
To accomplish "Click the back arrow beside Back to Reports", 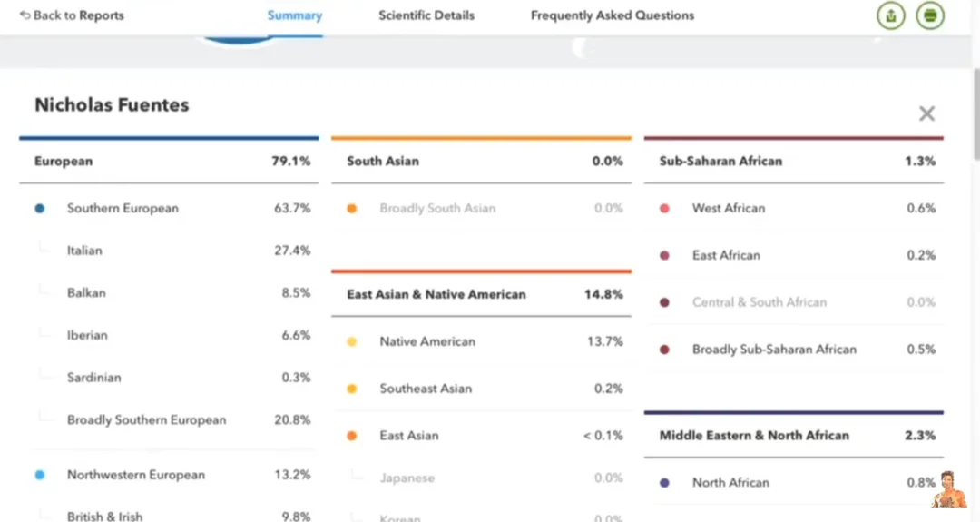I will click(24, 15).
